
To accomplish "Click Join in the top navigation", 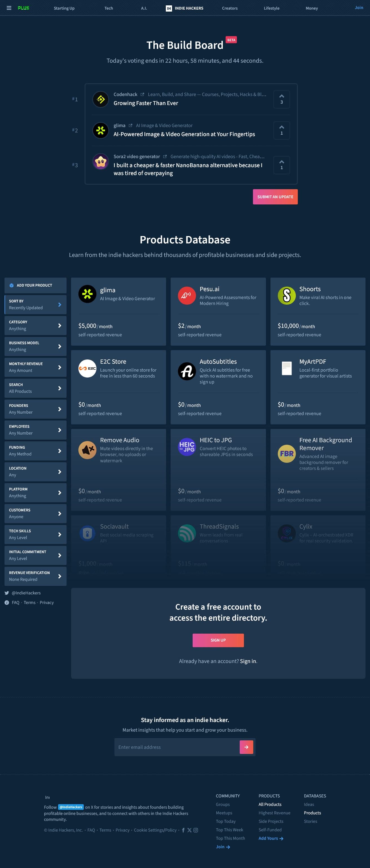I will pyautogui.click(x=359, y=7).
